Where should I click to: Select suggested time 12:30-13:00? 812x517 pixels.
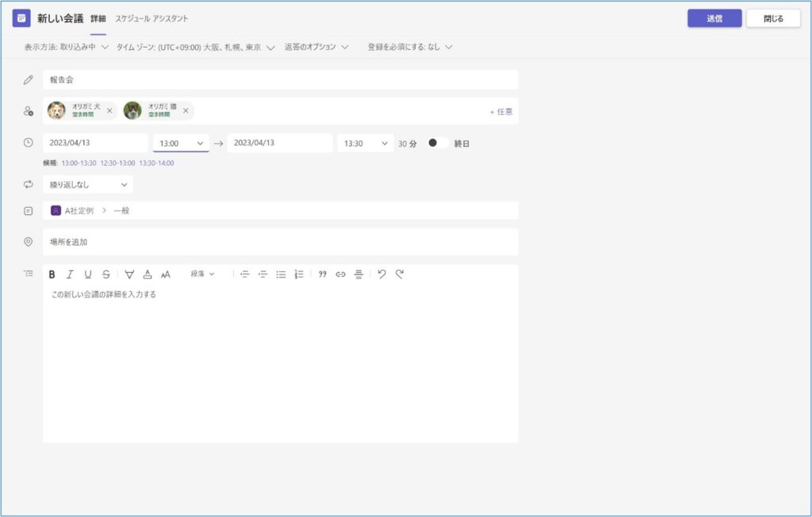(x=117, y=163)
